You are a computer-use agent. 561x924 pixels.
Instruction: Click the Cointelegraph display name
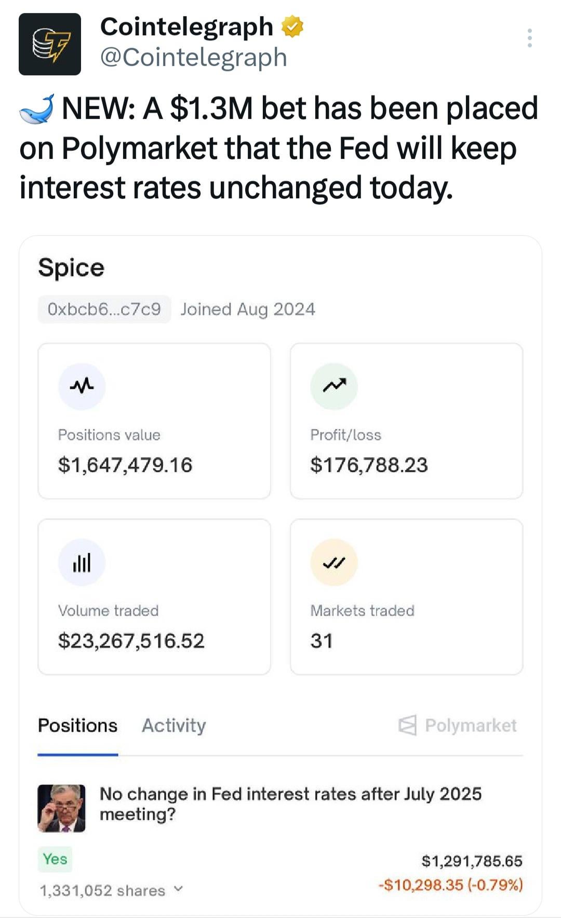click(186, 27)
